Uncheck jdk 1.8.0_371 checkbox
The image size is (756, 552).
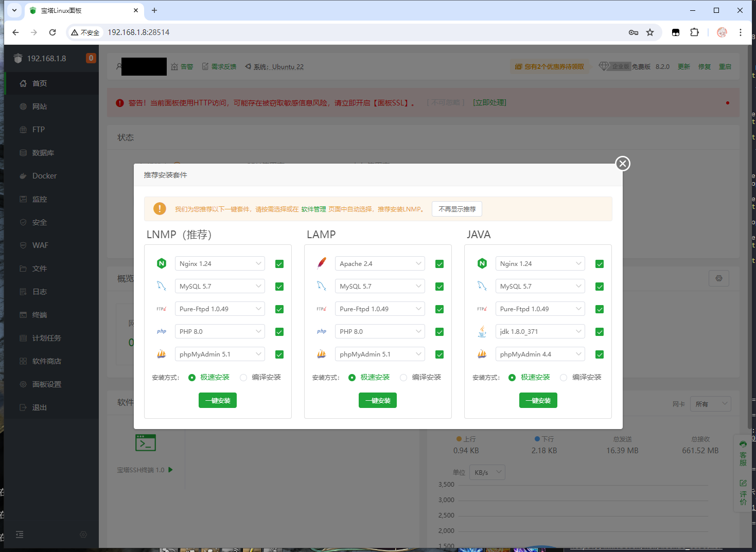pyautogui.click(x=600, y=332)
